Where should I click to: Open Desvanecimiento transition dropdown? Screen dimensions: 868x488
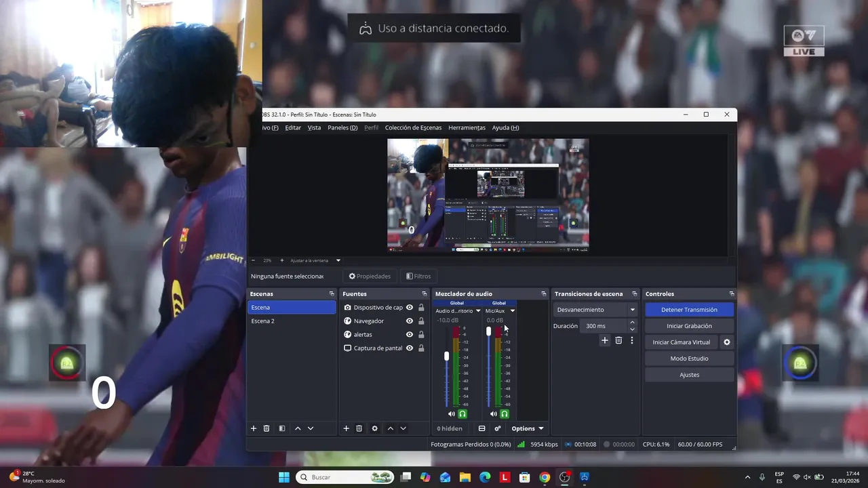(595, 310)
